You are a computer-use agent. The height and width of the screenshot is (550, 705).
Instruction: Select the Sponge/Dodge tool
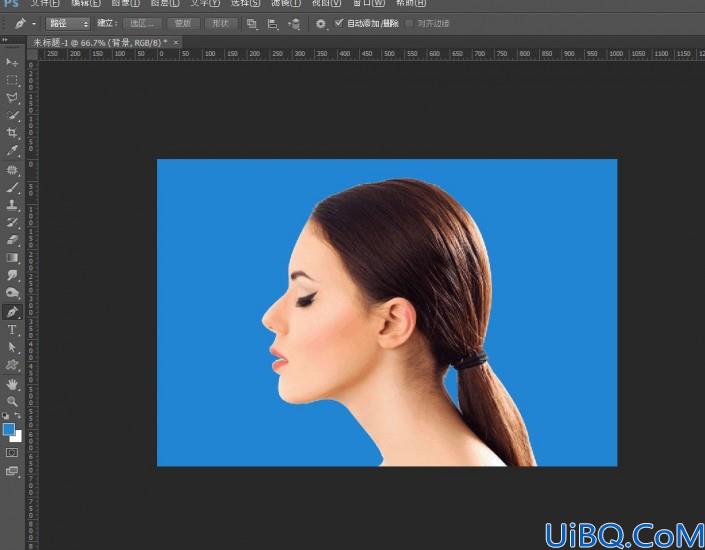click(12, 293)
